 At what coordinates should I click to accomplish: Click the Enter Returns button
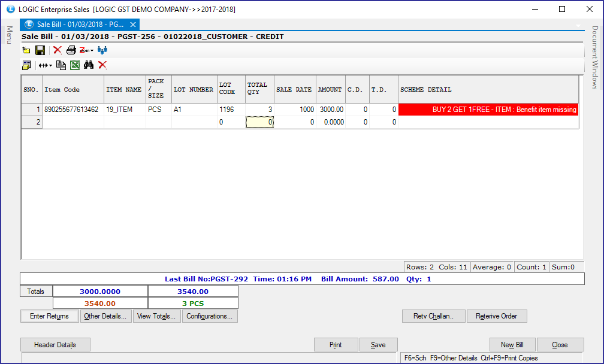tap(49, 316)
